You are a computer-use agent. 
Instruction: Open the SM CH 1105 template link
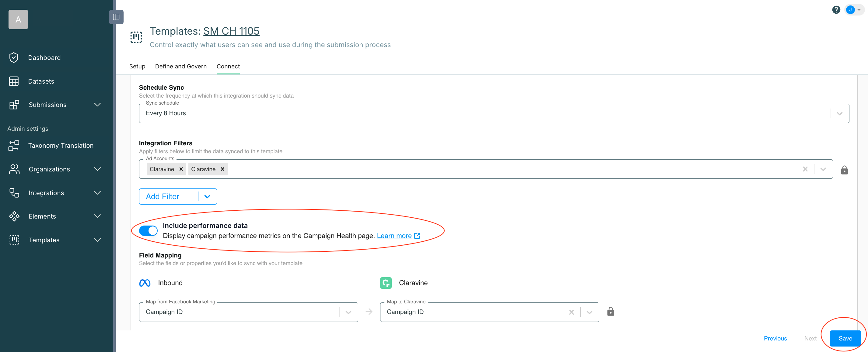click(x=231, y=31)
